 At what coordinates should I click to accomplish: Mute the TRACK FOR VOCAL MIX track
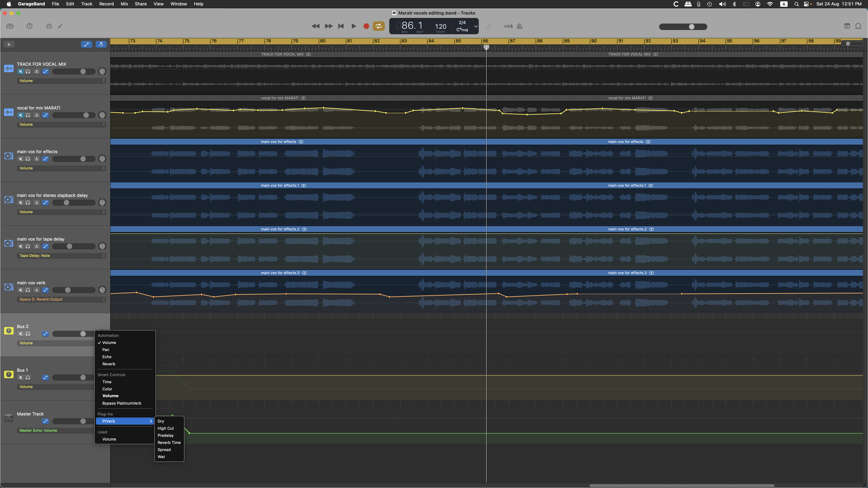[x=21, y=71]
